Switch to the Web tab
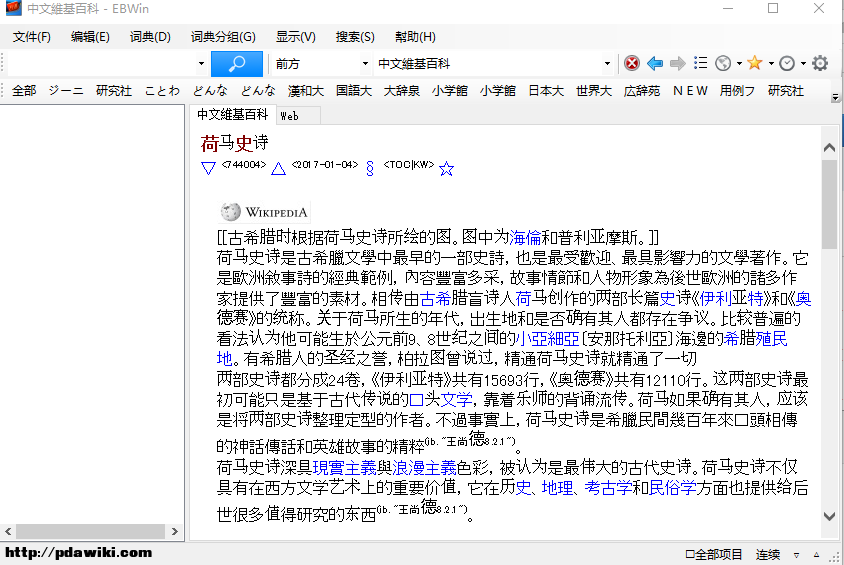The image size is (844, 565). pyautogui.click(x=298, y=116)
